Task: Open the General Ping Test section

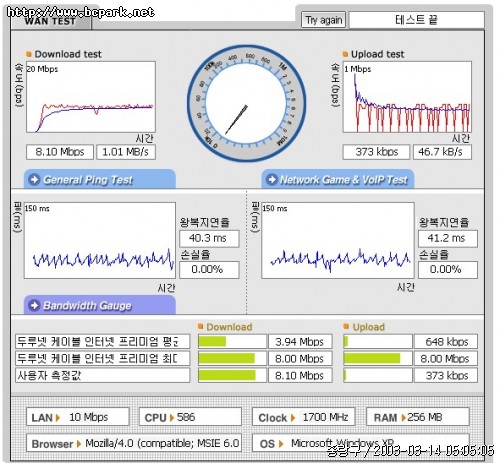Action: [100, 179]
